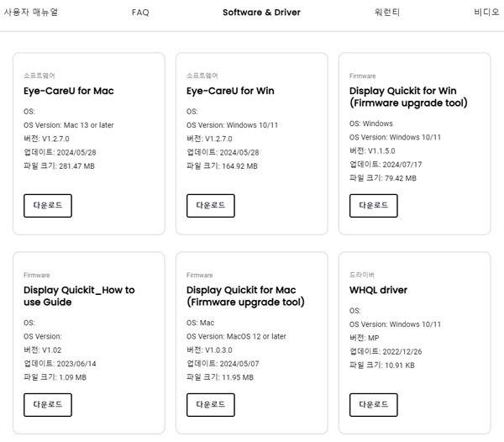This screenshot has height=442, width=504.
Task: Download Display Quickit for Win firmware tool
Action: (x=373, y=205)
